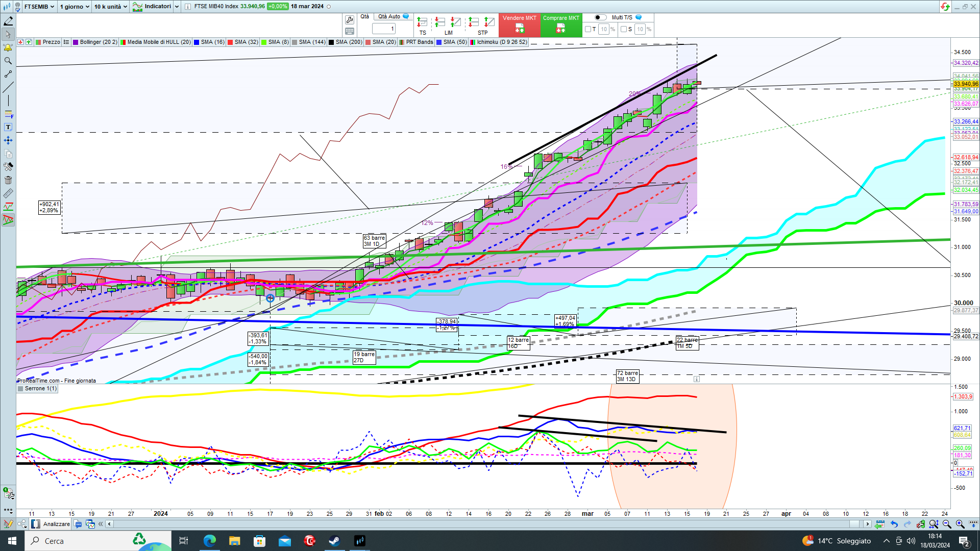Click the zoom in magnifier icon

(x=960, y=524)
